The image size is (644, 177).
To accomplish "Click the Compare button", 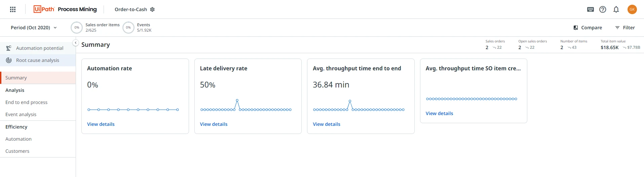I will 588,28.
